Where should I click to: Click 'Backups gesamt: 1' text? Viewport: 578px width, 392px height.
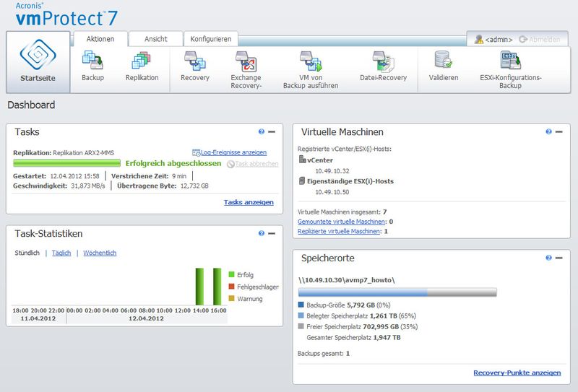coord(323,353)
